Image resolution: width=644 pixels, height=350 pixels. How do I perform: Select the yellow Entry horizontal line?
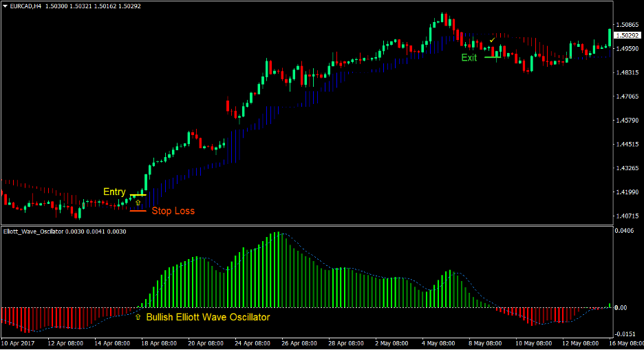[138, 195]
